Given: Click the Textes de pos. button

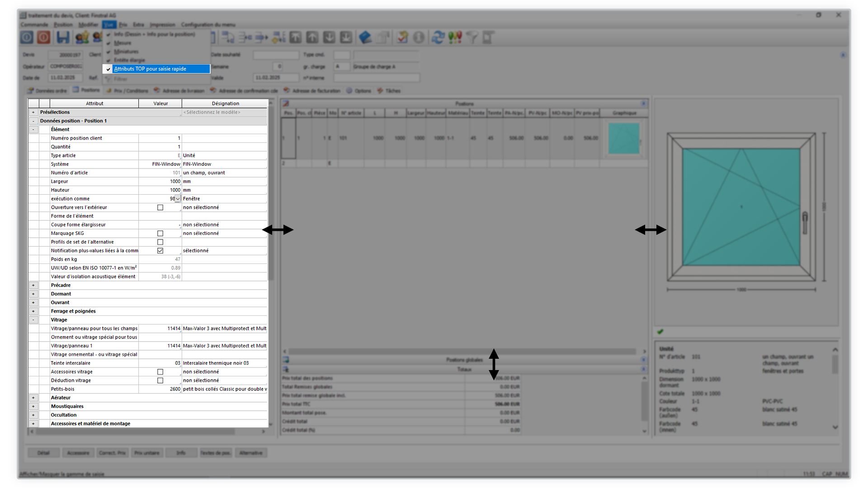Looking at the screenshot, I should click(216, 453).
